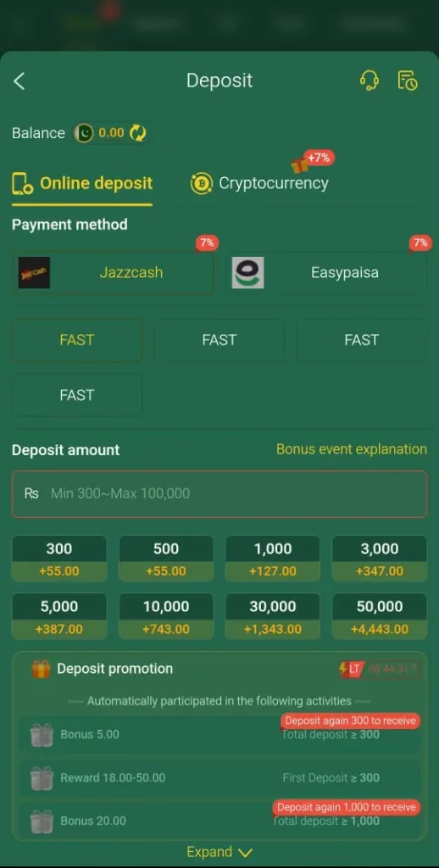Click the Deposit promotion gift icon
The image size is (439, 868).
[x=41, y=669]
